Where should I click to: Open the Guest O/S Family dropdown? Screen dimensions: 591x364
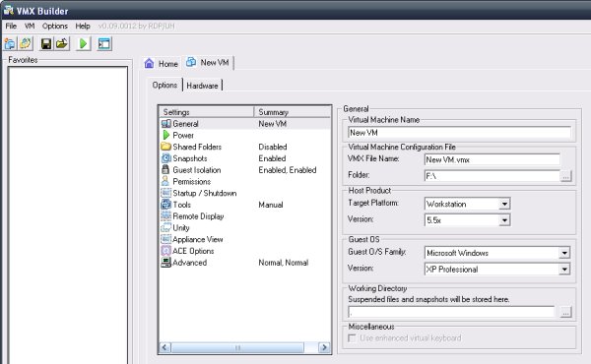pyautogui.click(x=564, y=253)
